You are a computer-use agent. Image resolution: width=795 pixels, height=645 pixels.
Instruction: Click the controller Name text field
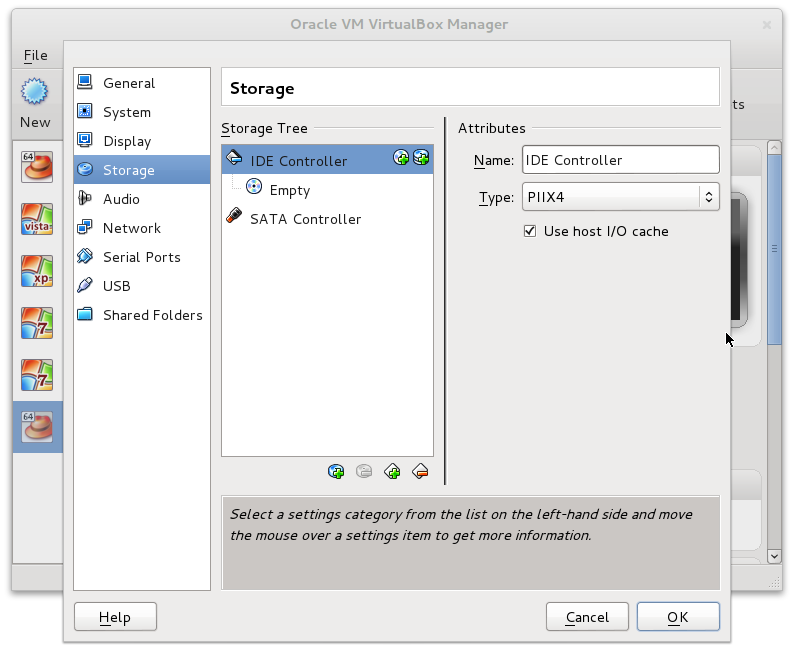(x=620, y=160)
